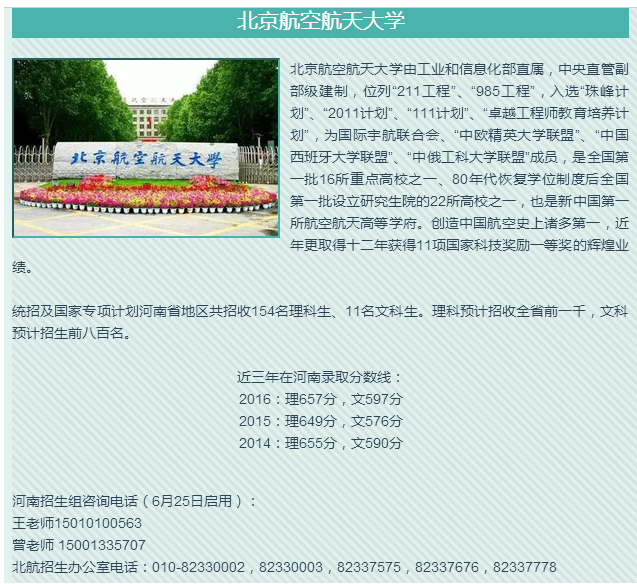Select the 2016 admission score line

320,399
